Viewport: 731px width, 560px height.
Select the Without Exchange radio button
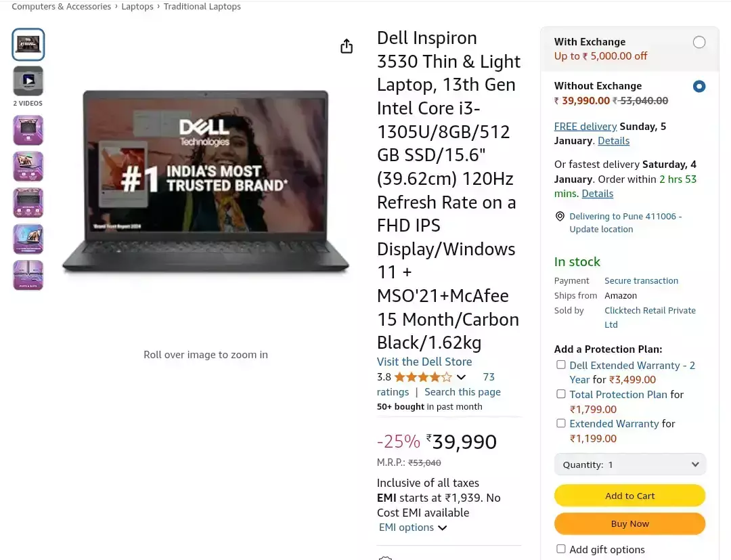[x=699, y=86]
